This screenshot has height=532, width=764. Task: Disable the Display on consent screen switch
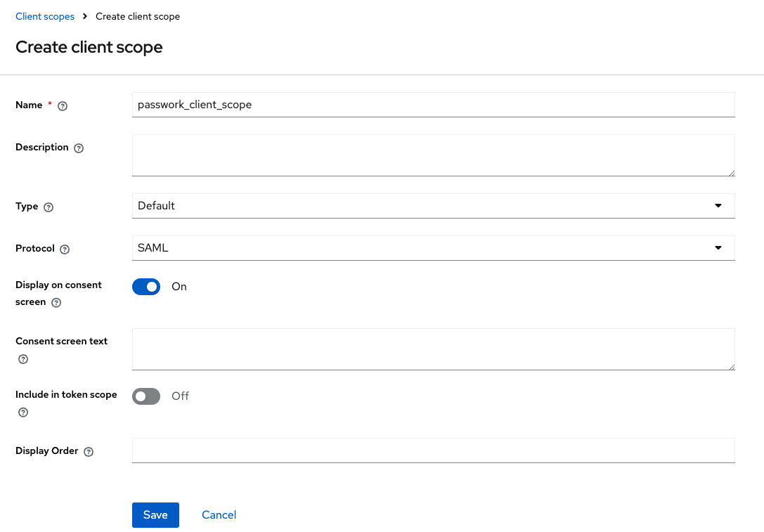coord(146,287)
